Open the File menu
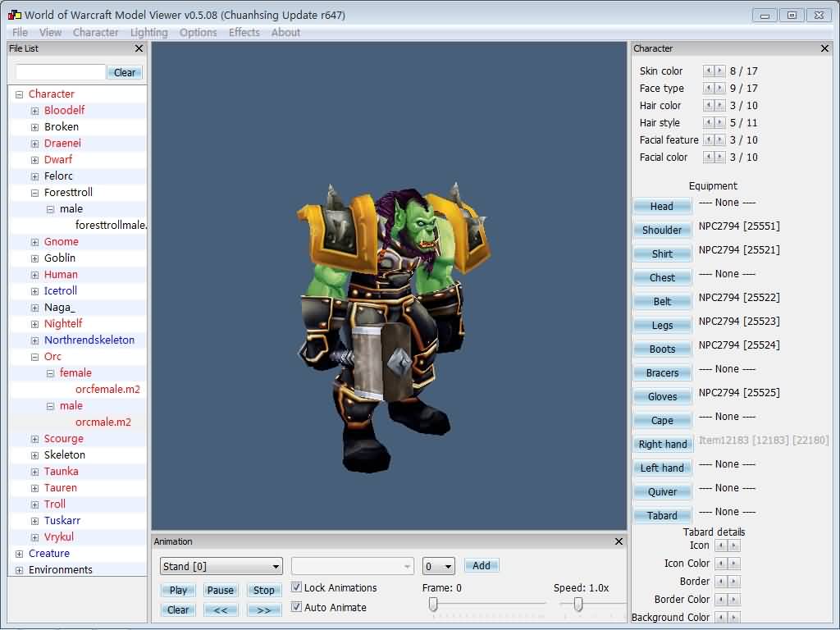 20,32
